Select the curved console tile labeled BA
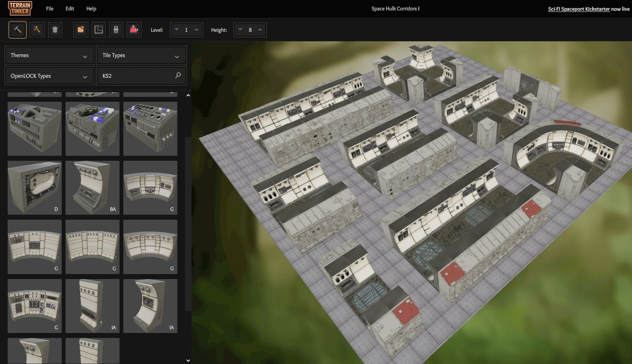The image size is (632, 364). coord(92,188)
